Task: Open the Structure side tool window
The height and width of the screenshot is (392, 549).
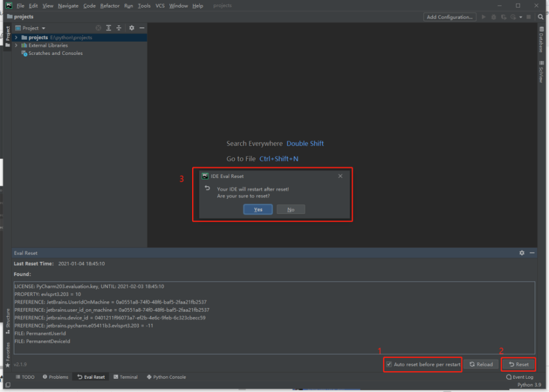Action: pos(8,321)
